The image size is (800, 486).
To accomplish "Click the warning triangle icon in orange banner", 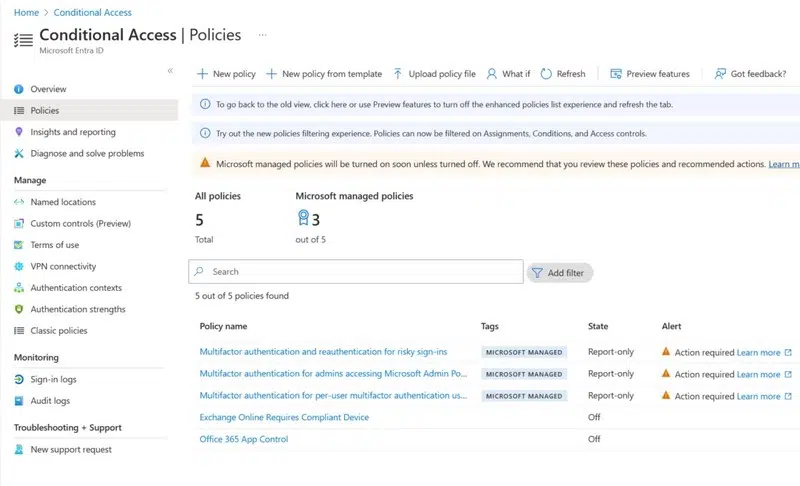I will point(205,163).
